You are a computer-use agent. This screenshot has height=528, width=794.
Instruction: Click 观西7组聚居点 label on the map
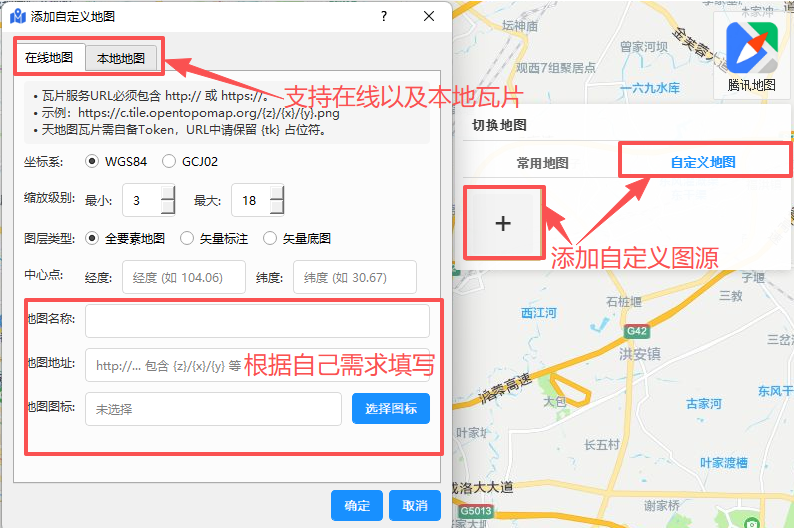click(x=555, y=67)
